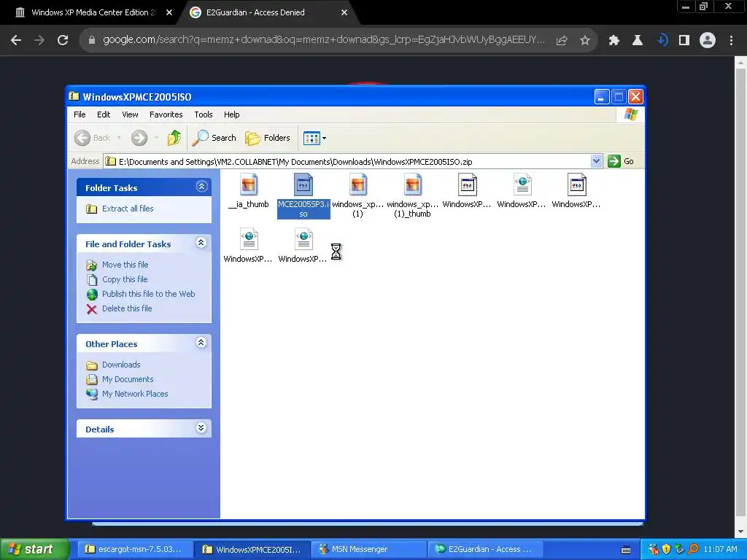
Task: Open the Tools menu
Action: click(x=203, y=114)
